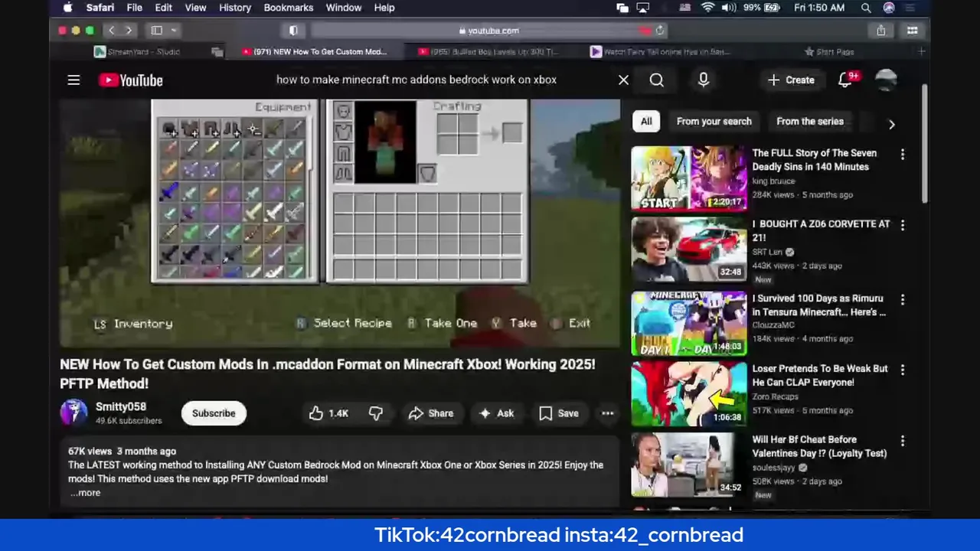This screenshot has width=980, height=551.
Task: Go to the YouTube home logo
Action: 130,80
